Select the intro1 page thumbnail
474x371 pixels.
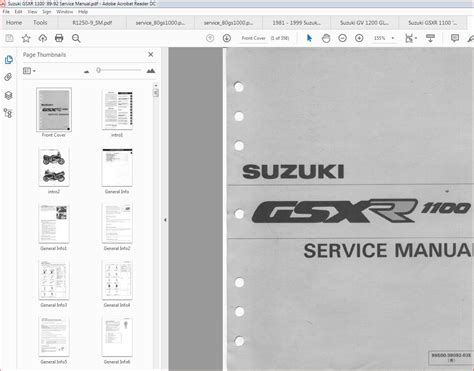(x=117, y=110)
